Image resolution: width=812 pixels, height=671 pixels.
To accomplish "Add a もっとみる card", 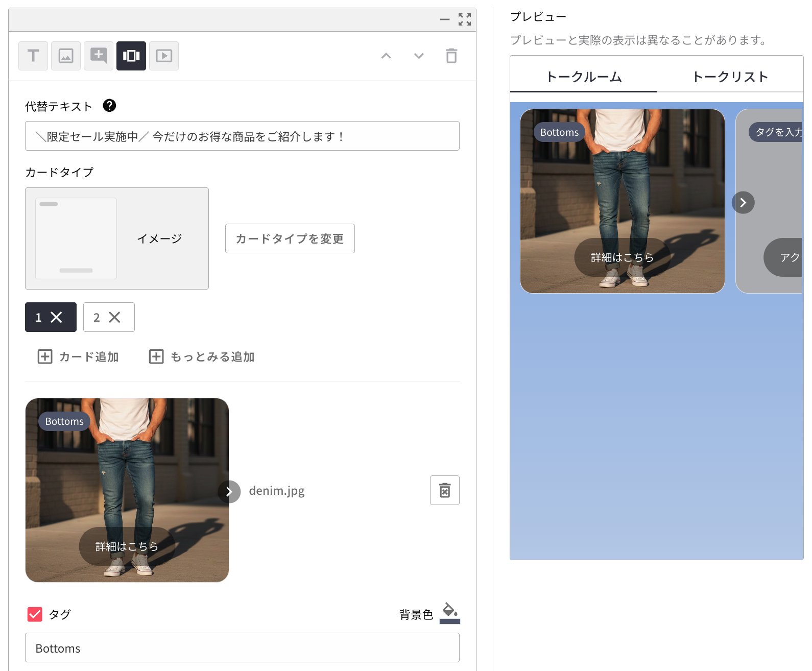I will pos(202,357).
